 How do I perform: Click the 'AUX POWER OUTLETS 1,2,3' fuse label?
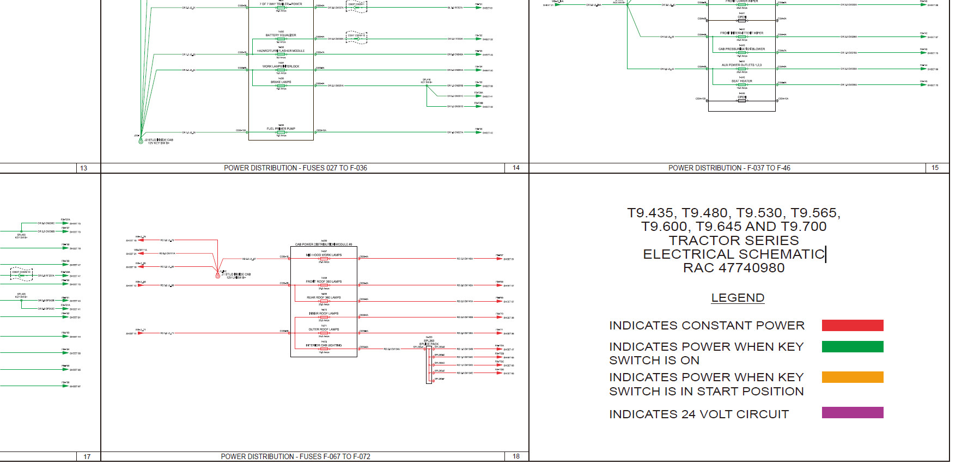741,65
